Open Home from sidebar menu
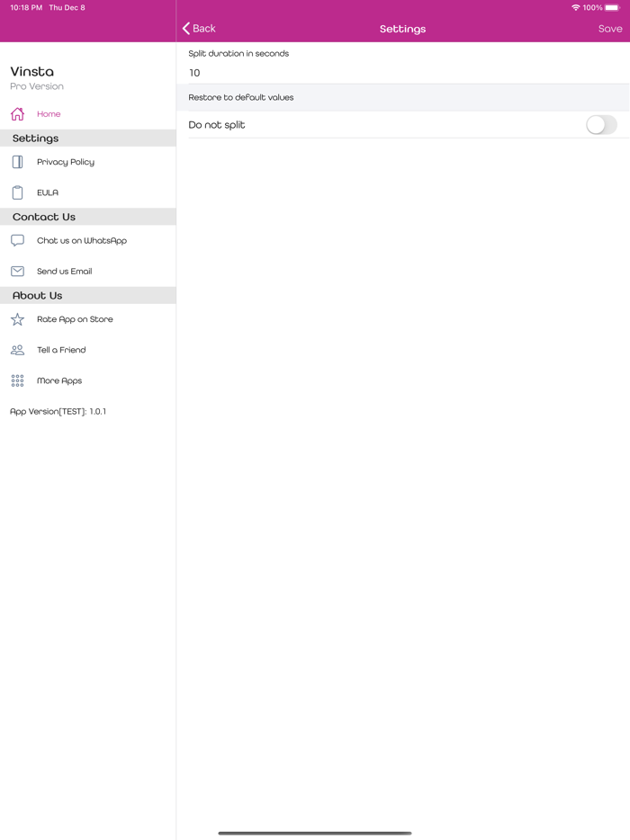 click(x=88, y=113)
